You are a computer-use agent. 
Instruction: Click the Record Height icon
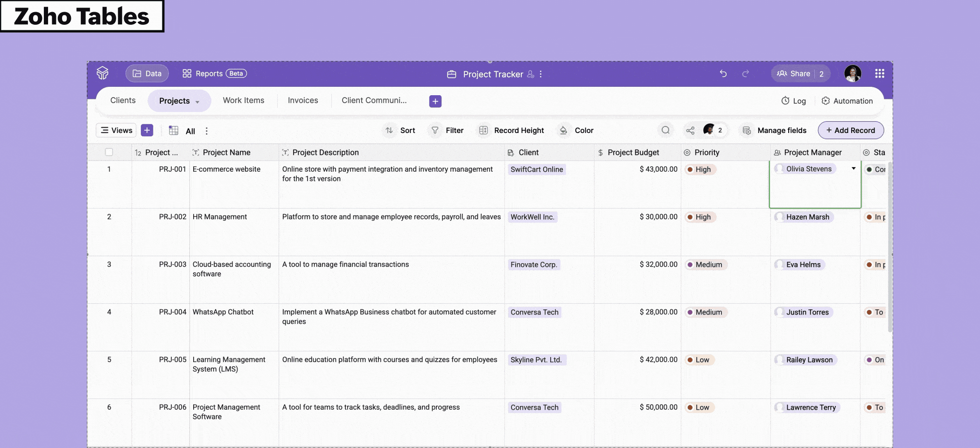(x=483, y=130)
